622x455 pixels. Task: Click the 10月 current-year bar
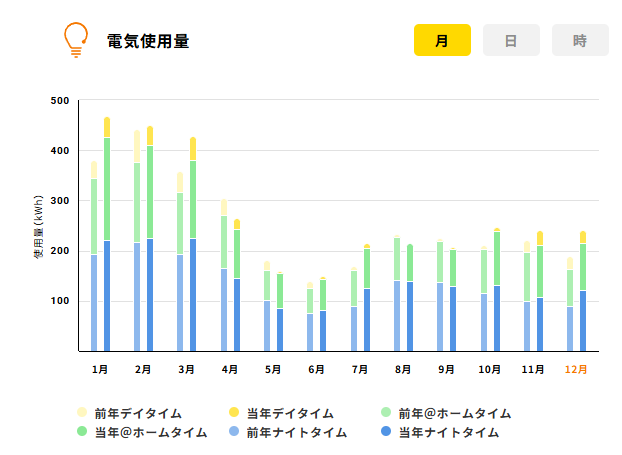(x=497, y=290)
